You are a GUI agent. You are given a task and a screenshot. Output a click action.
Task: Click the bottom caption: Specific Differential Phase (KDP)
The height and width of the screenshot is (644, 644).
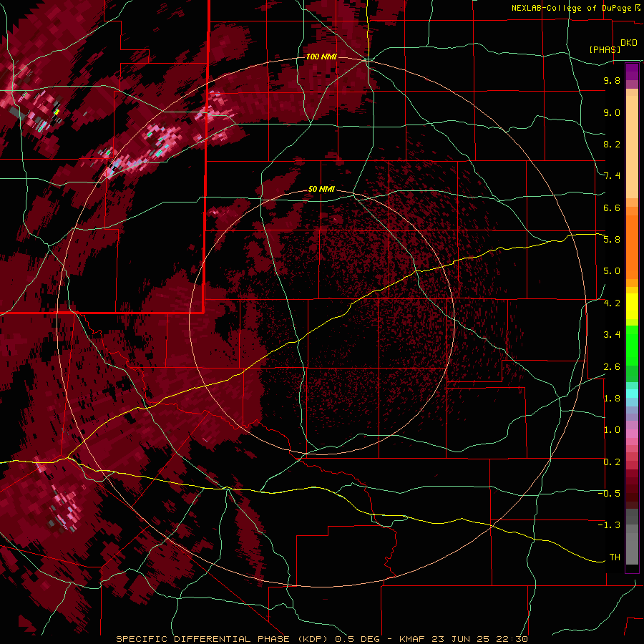(224, 639)
